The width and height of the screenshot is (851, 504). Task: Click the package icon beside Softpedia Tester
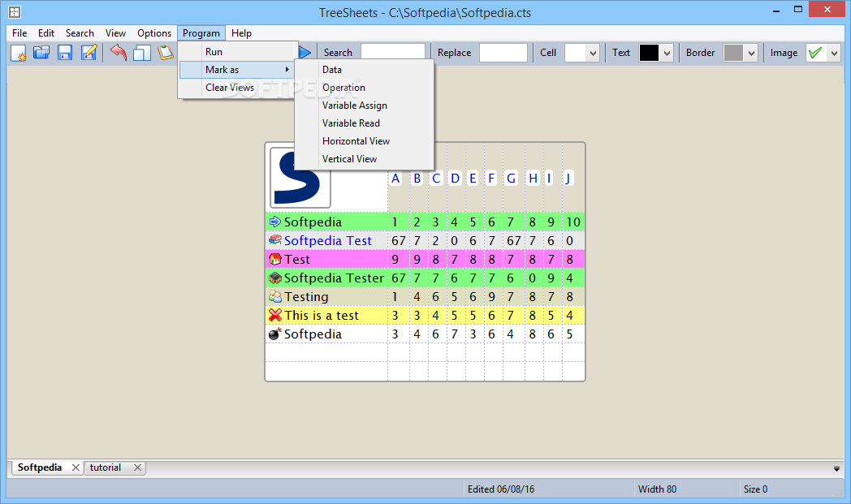pos(275,278)
